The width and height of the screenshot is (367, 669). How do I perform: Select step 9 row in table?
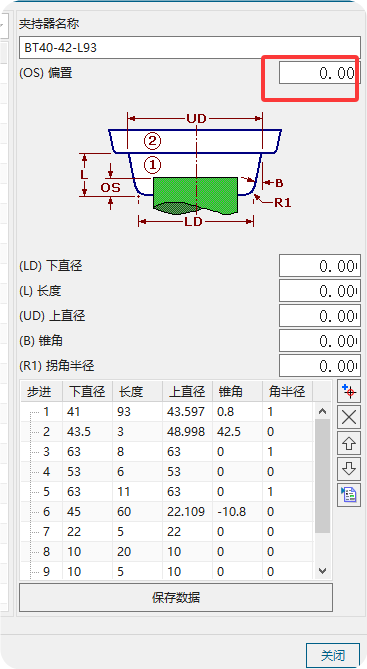pyautogui.click(x=168, y=571)
